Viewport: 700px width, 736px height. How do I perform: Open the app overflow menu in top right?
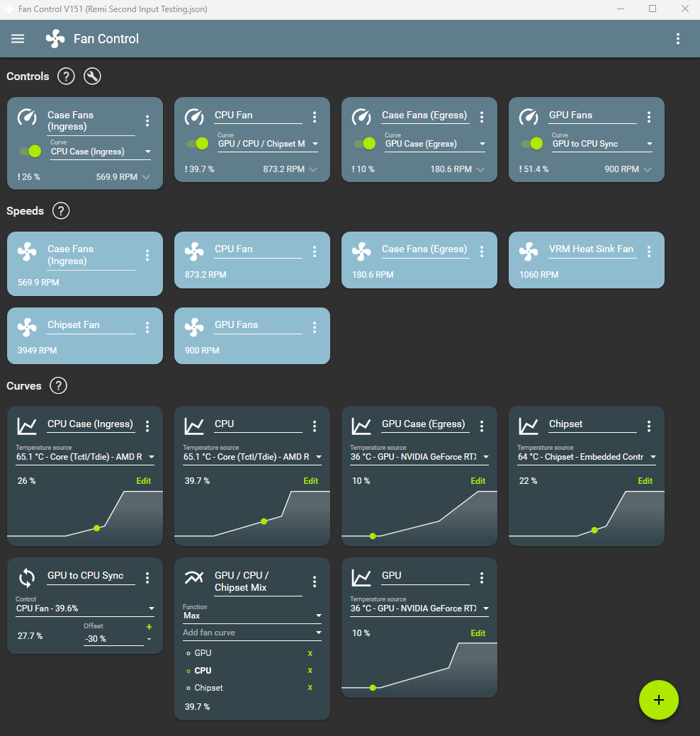pos(678,38)
